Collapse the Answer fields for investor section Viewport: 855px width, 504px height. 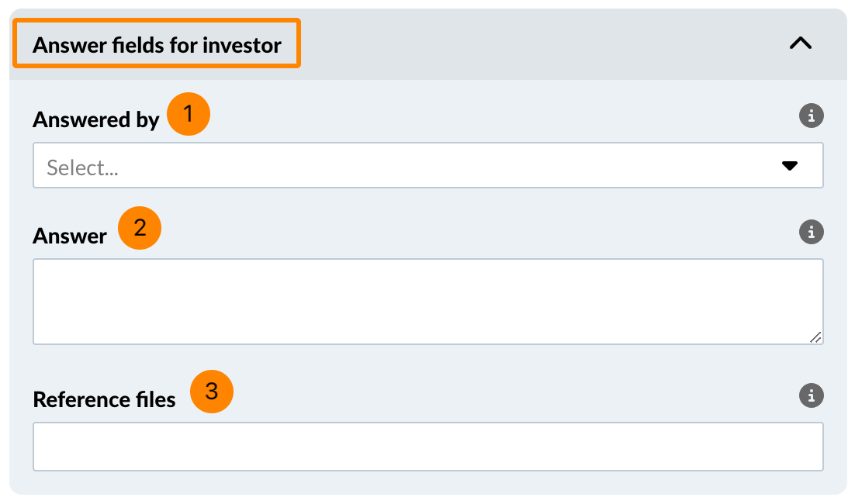pos(800,44)
